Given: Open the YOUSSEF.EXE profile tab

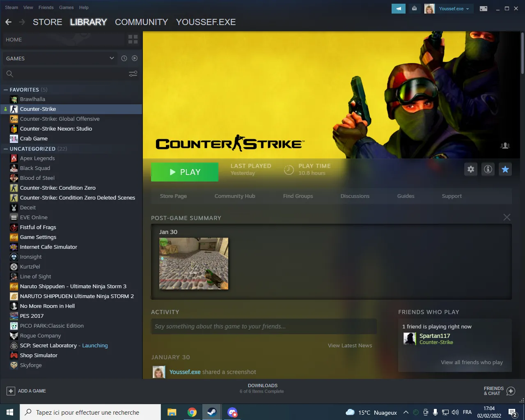Looking at the screenshot, I should (x=206, y=22).
